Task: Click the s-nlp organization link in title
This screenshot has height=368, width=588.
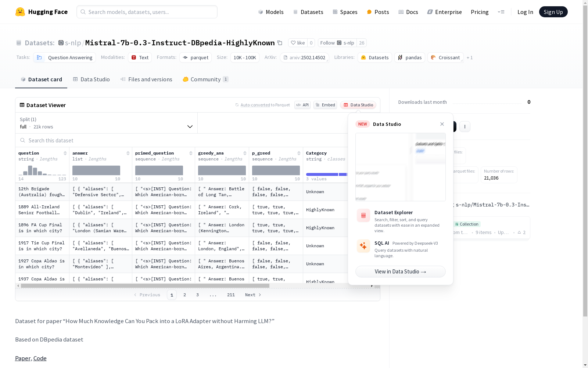Action: pyautogui.click(x=73, y=43)
